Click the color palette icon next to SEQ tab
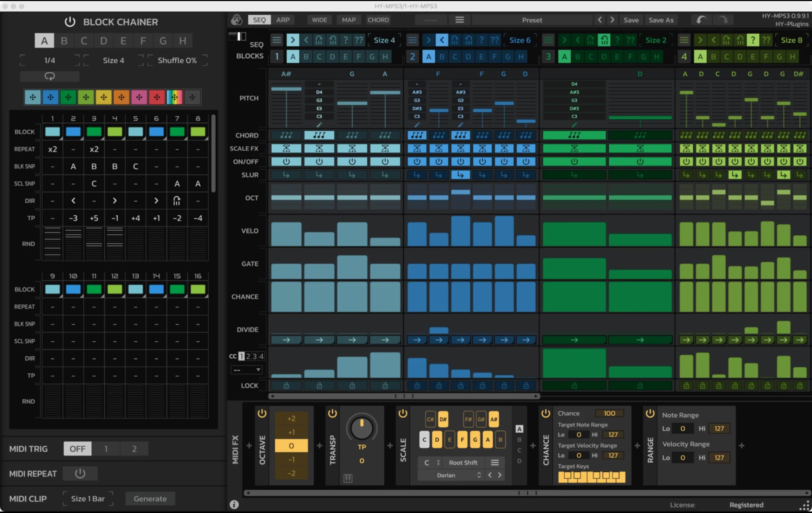 (x=237, y=20)
